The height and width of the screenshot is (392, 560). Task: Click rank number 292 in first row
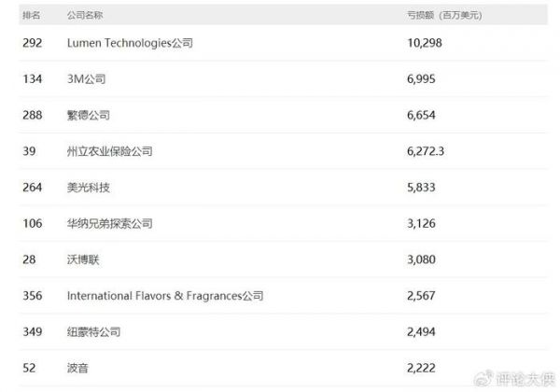[x=31, y=43]
